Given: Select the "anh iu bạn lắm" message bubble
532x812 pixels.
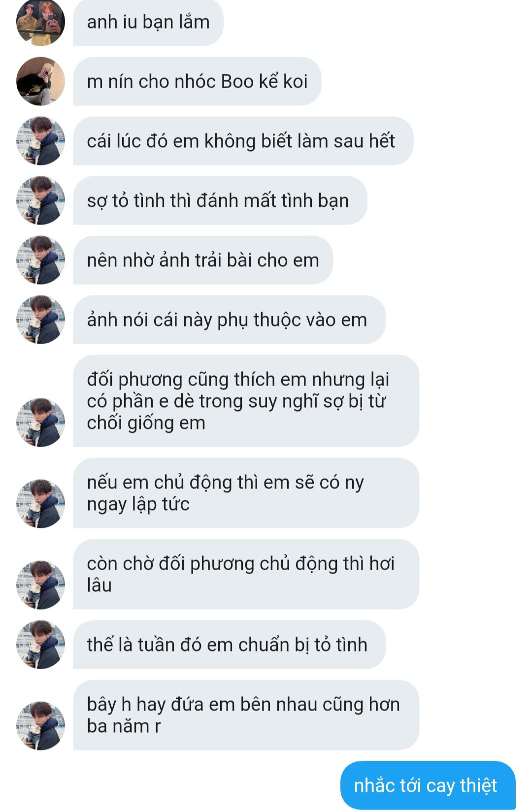Looking at the screenshot, I should pos(148,23).
